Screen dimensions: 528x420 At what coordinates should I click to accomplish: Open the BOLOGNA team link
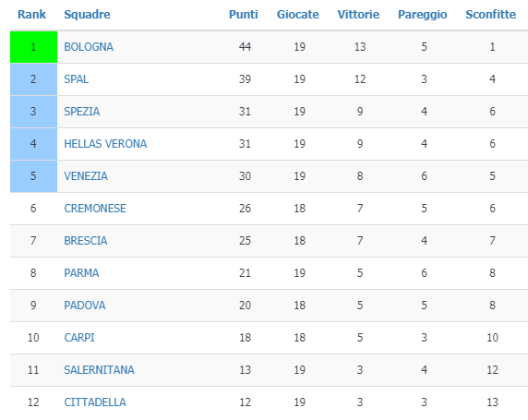(89, 47)
